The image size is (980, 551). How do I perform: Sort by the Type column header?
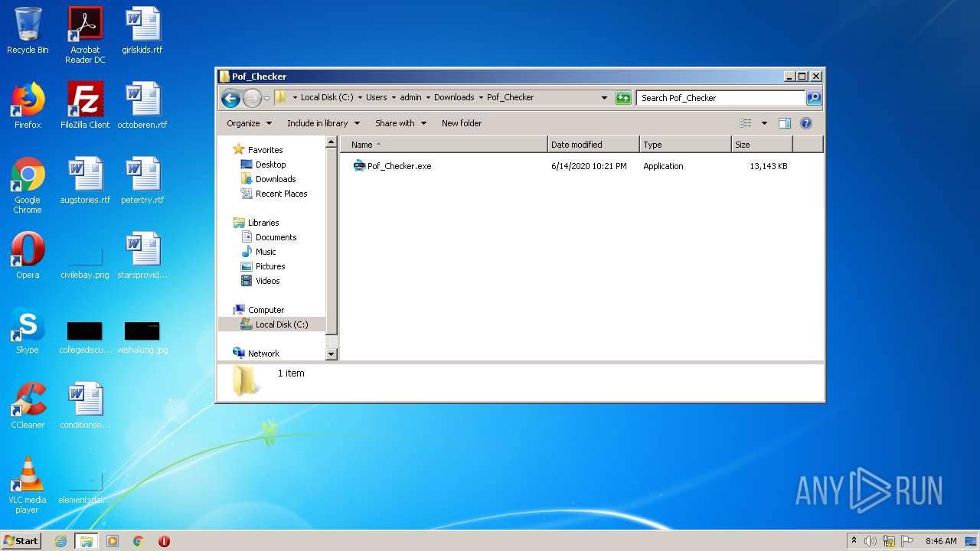coord(685,145)
